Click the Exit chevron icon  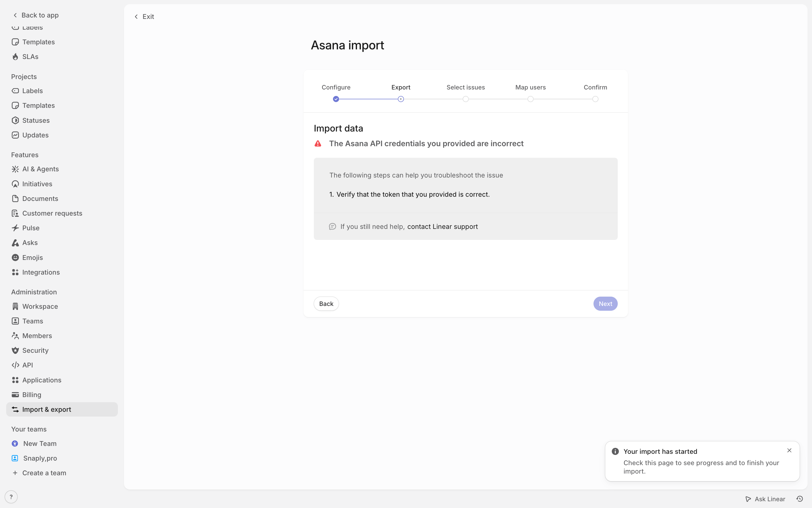point(136,16)
